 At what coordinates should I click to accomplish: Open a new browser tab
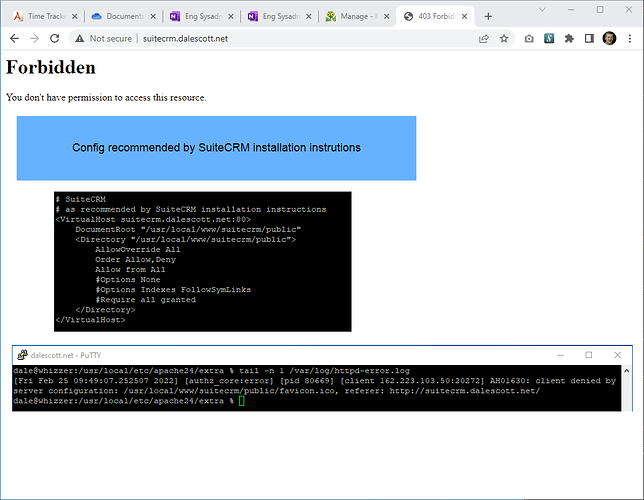point(488,16)
